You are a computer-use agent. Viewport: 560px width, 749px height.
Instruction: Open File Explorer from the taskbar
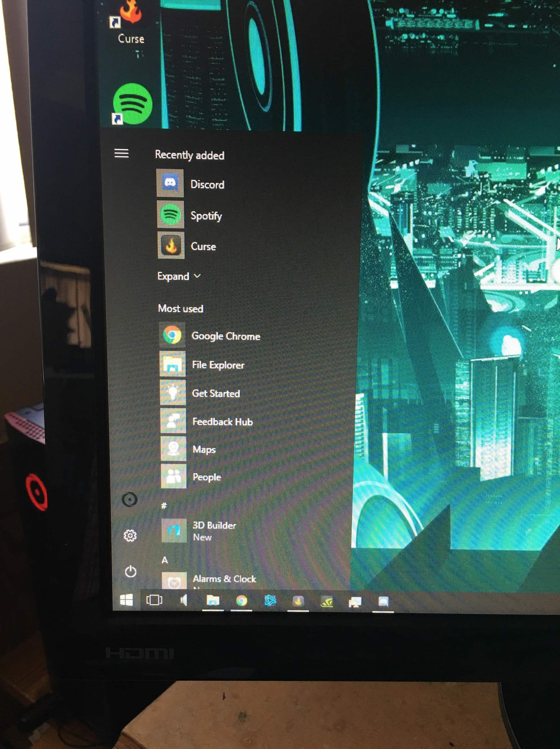[x=213, y=601]
